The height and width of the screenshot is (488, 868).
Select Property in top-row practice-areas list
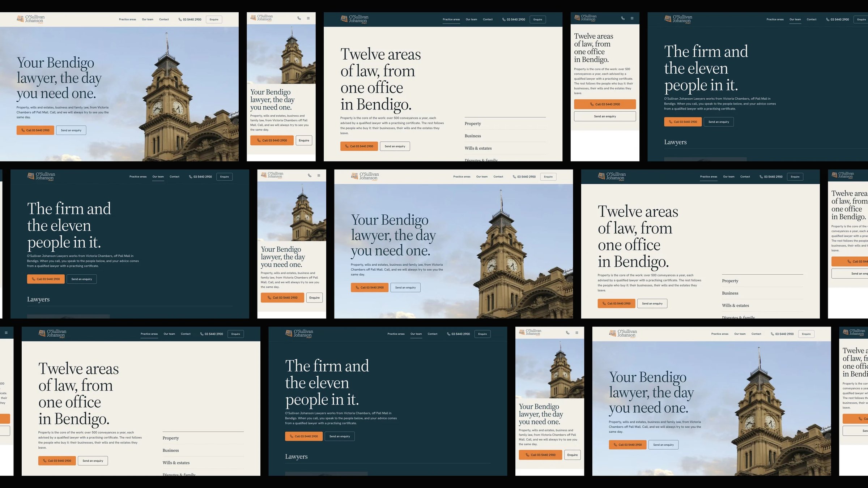tap(505, 124)
